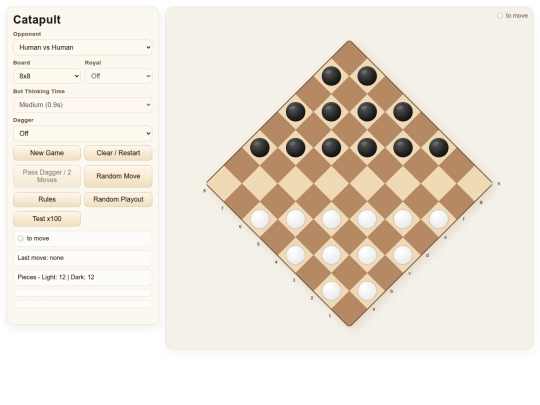
Task: Pick the white piece on square b3
Action: click(331, 255)
